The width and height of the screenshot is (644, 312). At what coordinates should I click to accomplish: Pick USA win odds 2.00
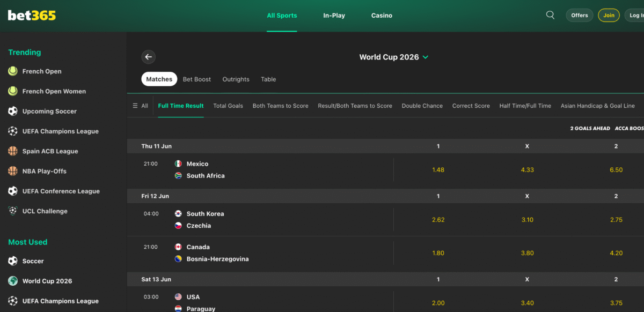point(438,303)
